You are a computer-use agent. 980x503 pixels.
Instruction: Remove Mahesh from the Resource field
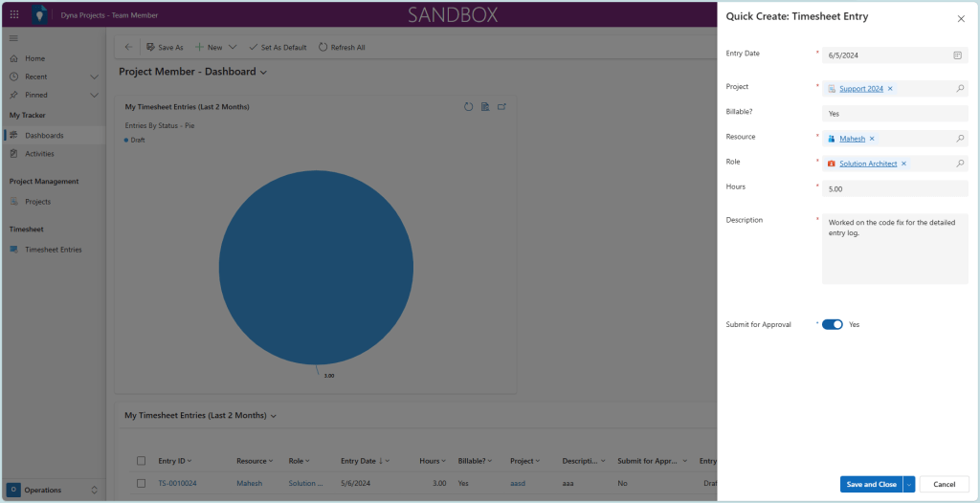872,139
